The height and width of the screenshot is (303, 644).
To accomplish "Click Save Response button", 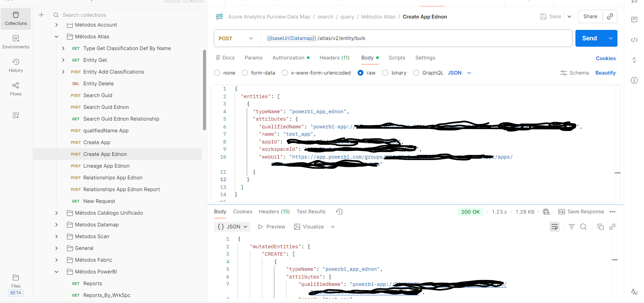I will [581, 212].
